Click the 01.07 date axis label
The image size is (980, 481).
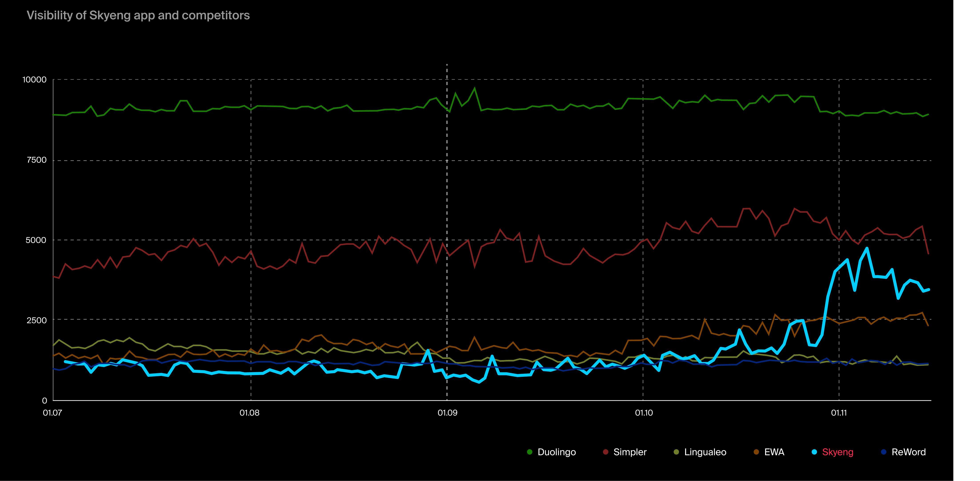[52, 413]
